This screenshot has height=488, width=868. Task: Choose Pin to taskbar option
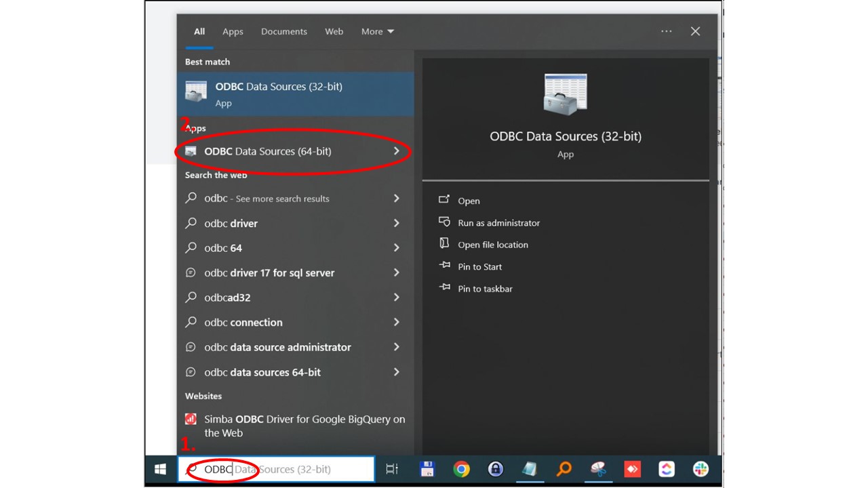pyautogui.click(x=485, y=289)
